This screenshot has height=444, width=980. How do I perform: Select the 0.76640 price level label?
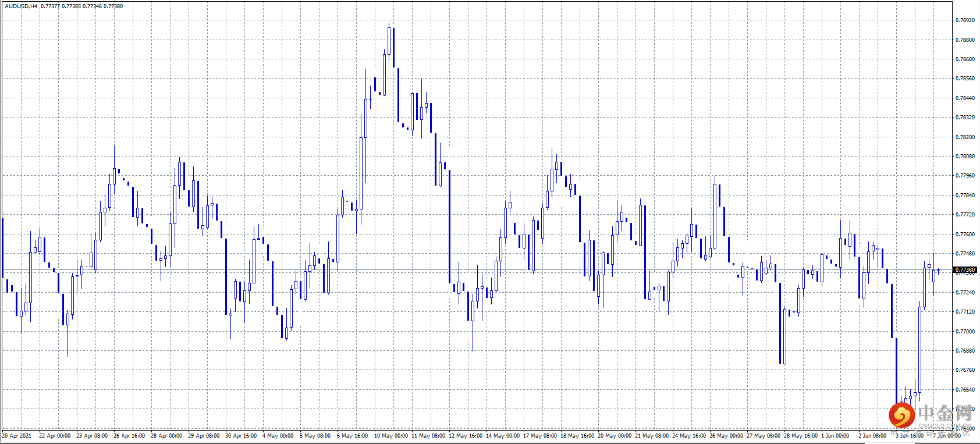965,390
